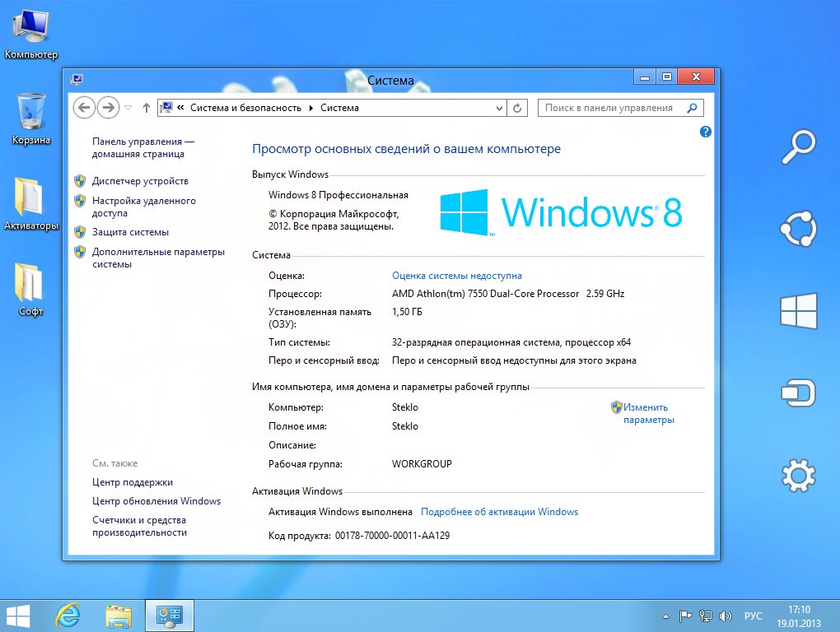
Task: Select the Софт folder on desktop
Action: tap(30, 290)
